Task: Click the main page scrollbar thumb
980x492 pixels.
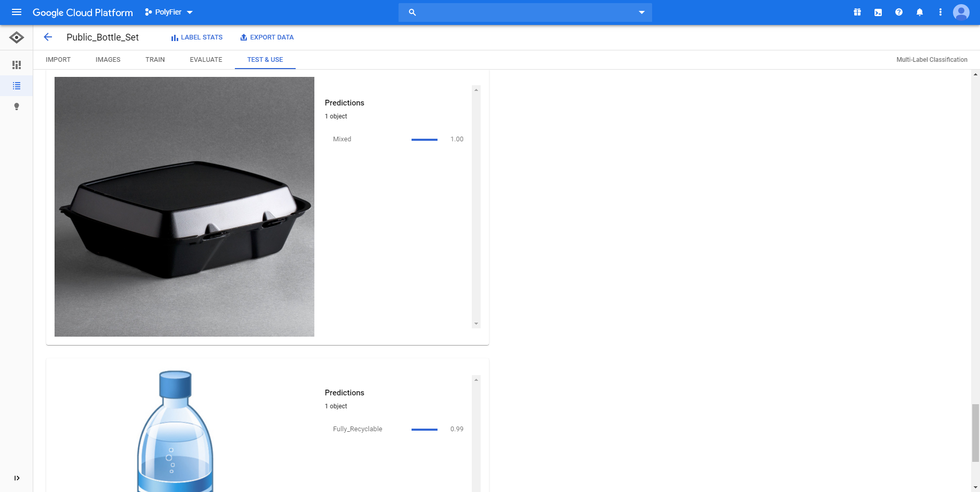Action: click(975, 433)
